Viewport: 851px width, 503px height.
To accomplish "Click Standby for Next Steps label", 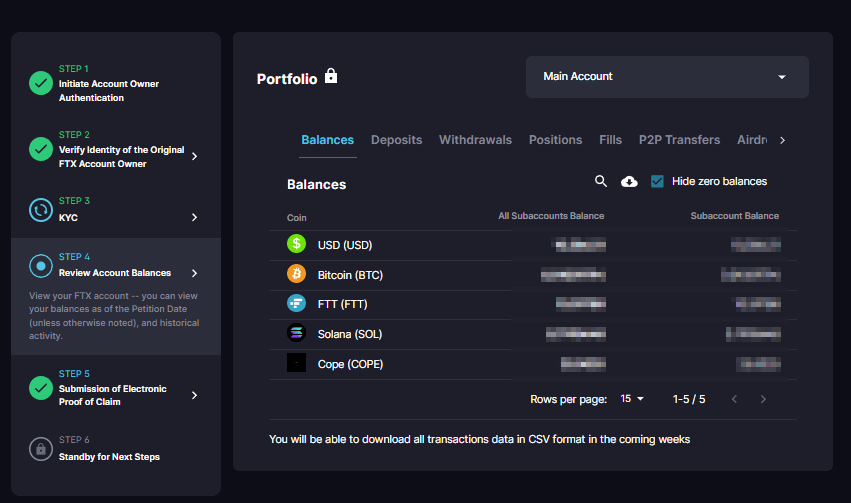I will click(x=109, y=457).
